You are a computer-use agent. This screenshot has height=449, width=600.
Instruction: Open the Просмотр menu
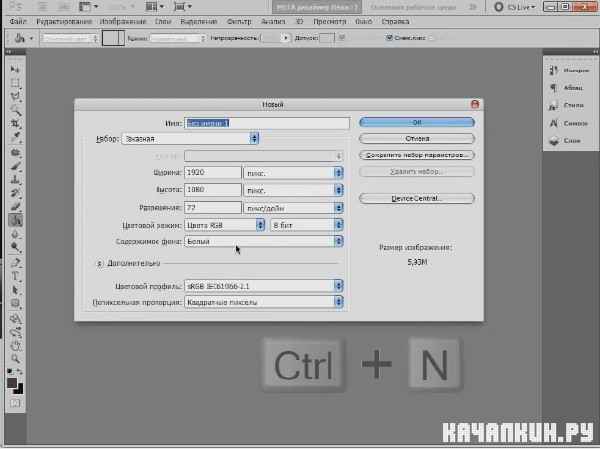[x=329, y=21]
